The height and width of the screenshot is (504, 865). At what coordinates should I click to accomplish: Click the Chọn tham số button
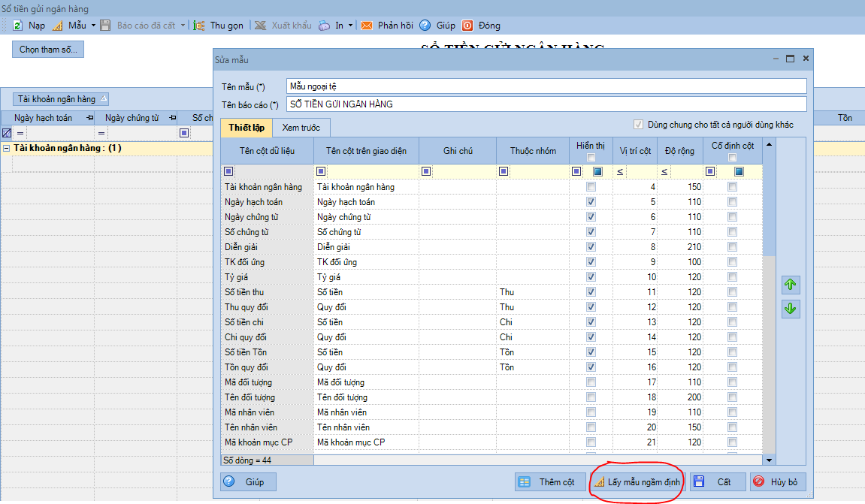pos(48,49)
